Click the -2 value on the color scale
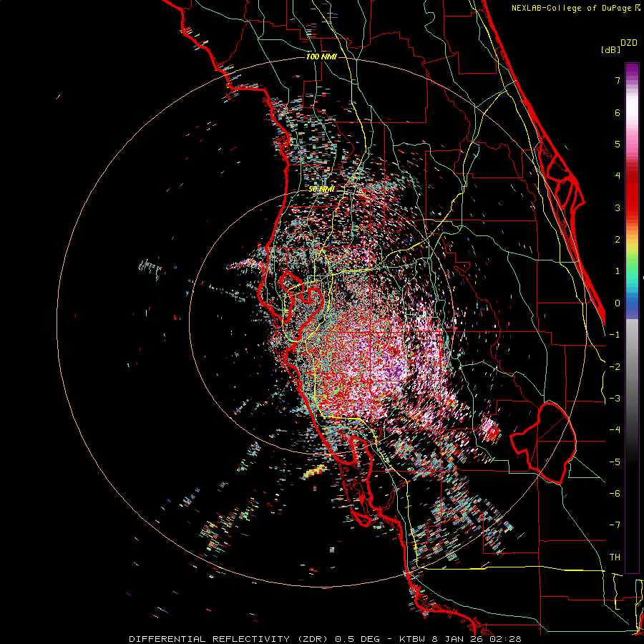Image resolution: width=644 pixels, height=644 pixels. coord(615,366)
